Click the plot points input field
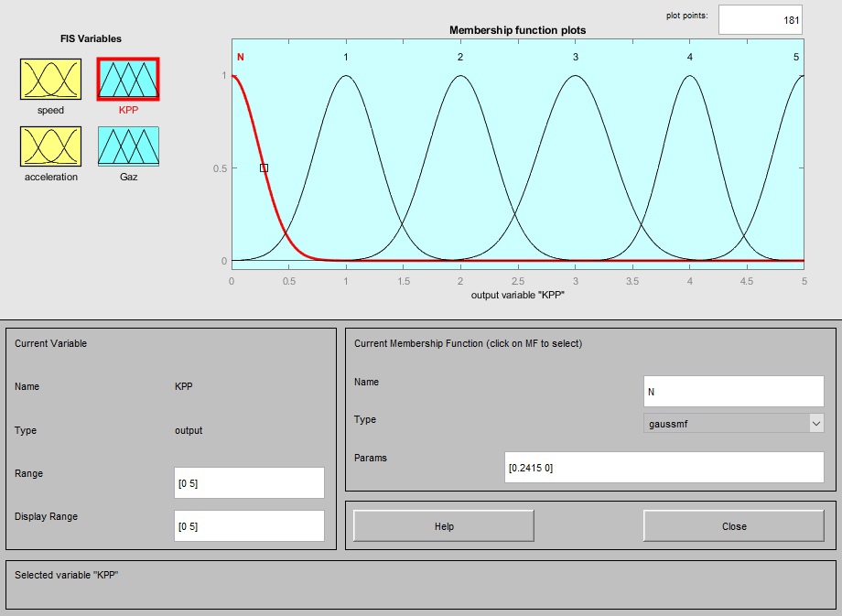Viewport: 842px width, 616px height. click(761, 20)
